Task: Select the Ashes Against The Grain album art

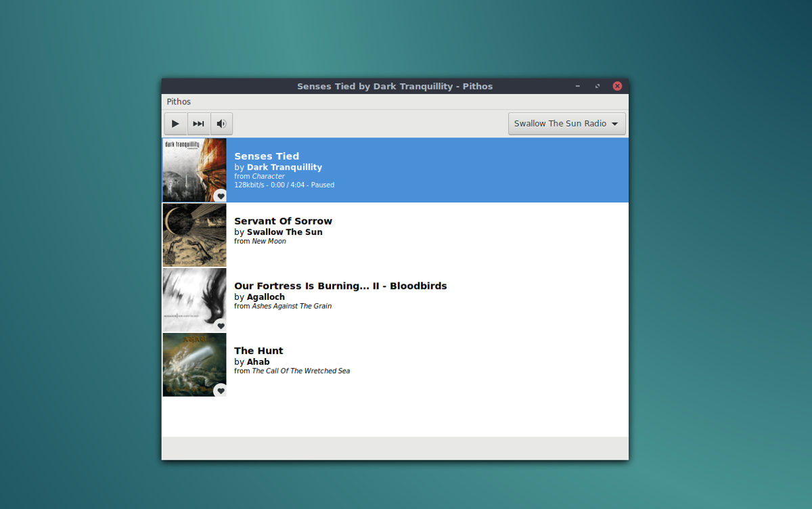Action: point(194,300)
